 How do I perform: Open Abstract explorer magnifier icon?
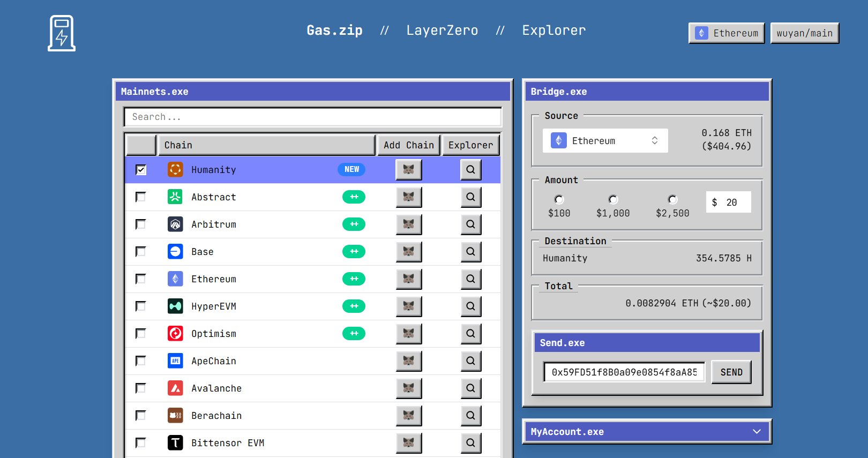coord(470,197)
